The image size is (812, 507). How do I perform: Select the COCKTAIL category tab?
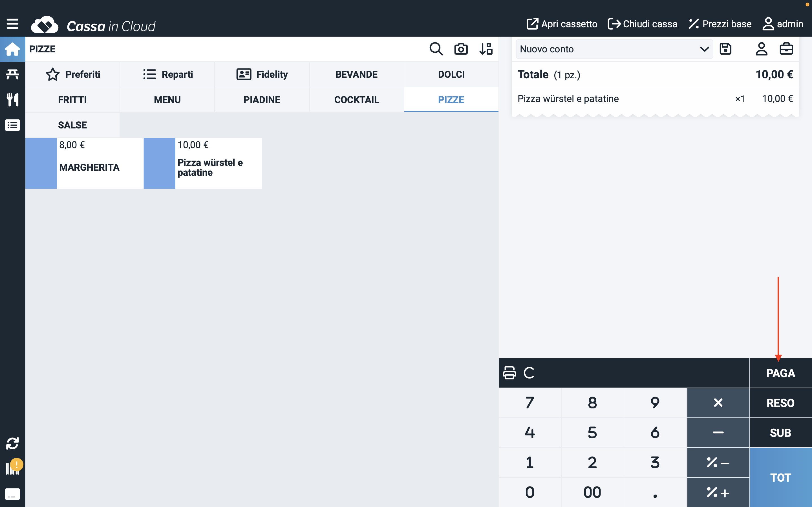pyautogui.click(x=356, y=100)
